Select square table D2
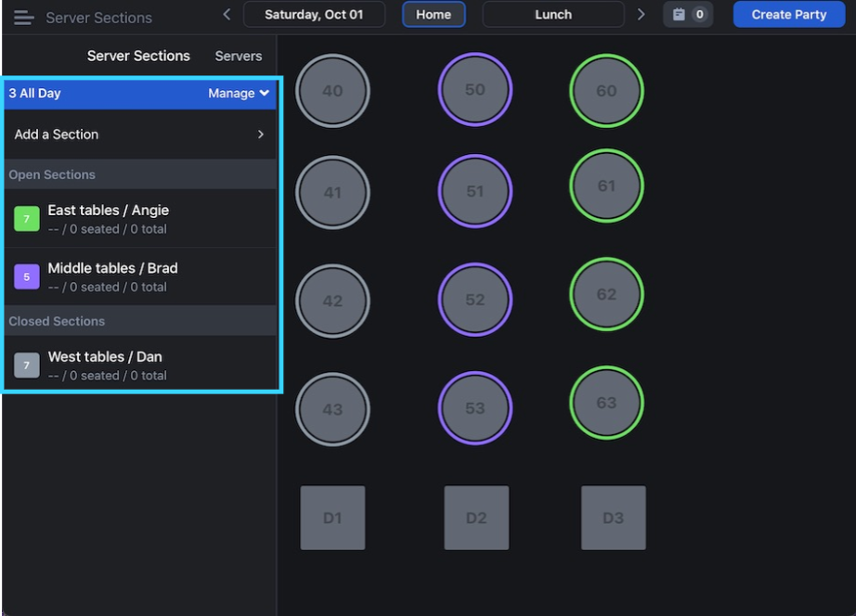 476,518
